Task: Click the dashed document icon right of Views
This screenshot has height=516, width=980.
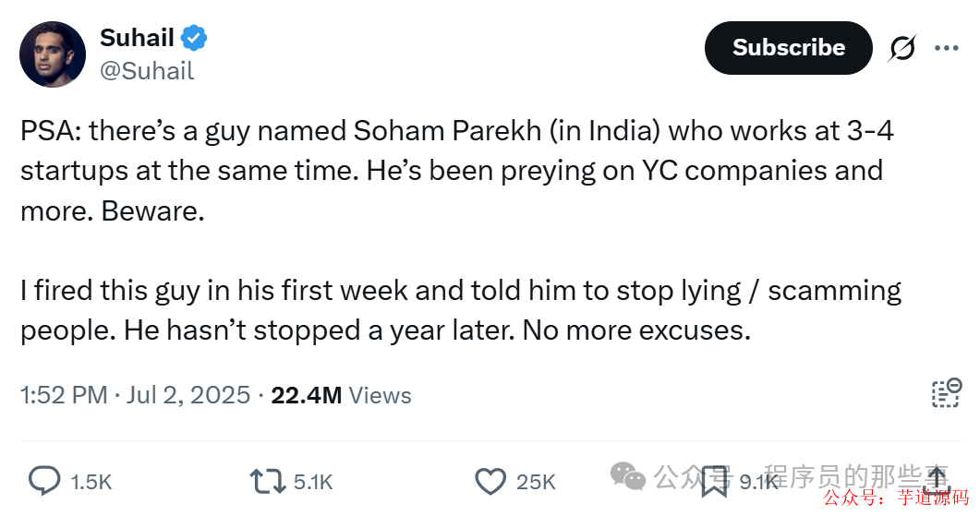Action: pos(946,393)
